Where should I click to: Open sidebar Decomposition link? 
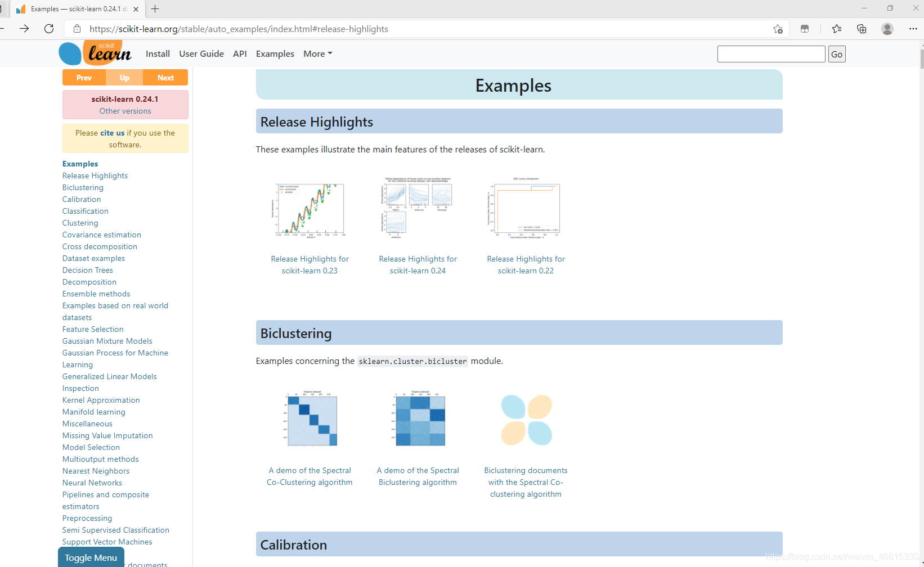click(89, 282)
